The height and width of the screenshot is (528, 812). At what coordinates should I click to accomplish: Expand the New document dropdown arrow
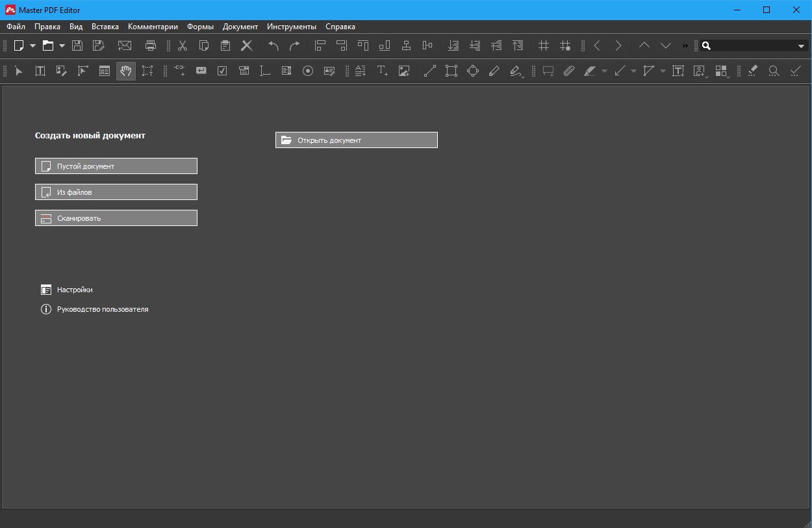(32, 45)
